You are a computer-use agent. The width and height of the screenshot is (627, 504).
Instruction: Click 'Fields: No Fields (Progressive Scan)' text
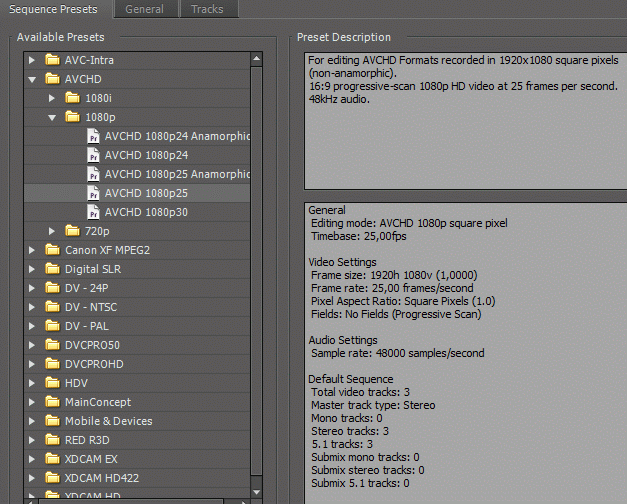(x=396, y=314)
